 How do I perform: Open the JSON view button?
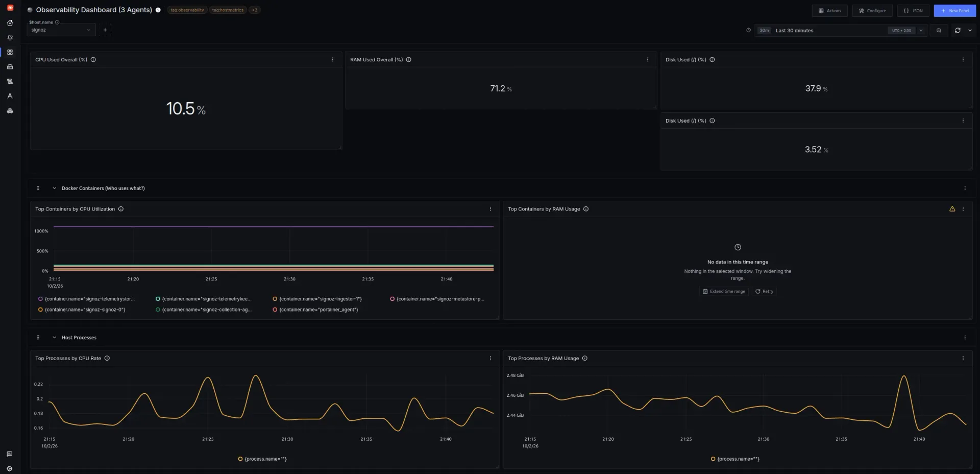click(913, 11)
